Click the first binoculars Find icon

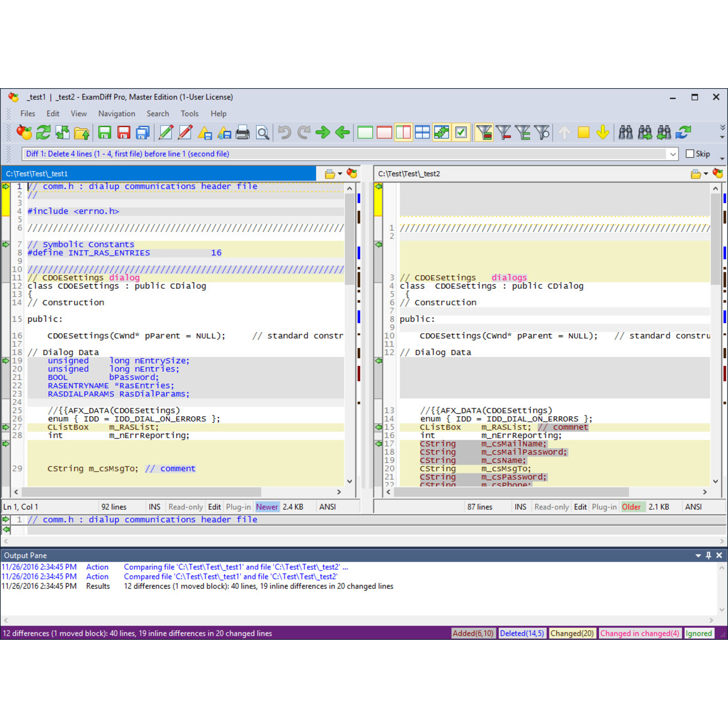coord(626,133)
